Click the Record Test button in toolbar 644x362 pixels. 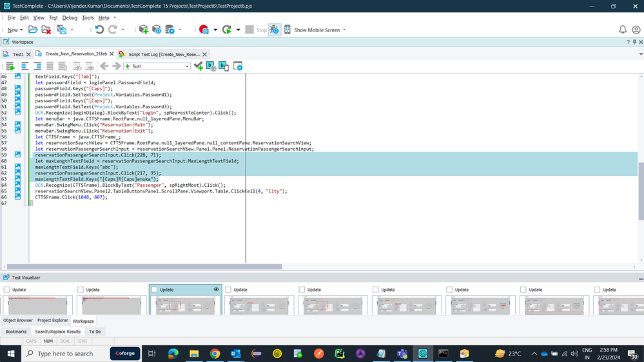tap(204, 30)
